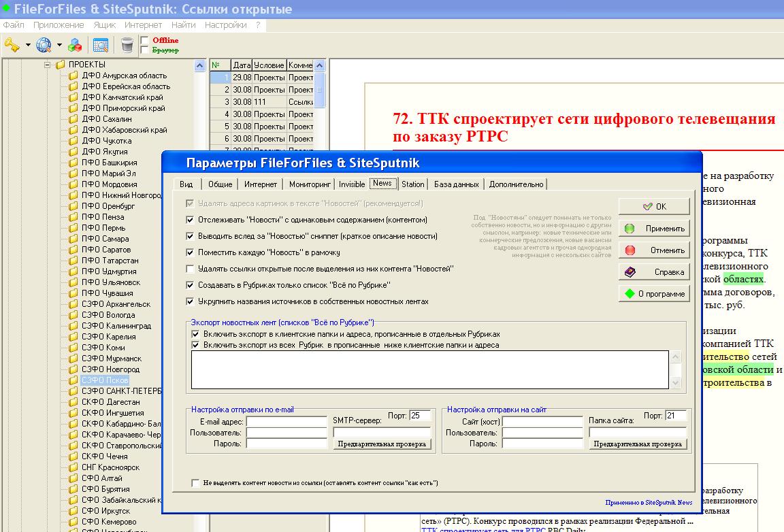This screenshot has height=532, width=784.
Task: Click up arrow of links table scrollbar
Action: [x=320, y=65]
